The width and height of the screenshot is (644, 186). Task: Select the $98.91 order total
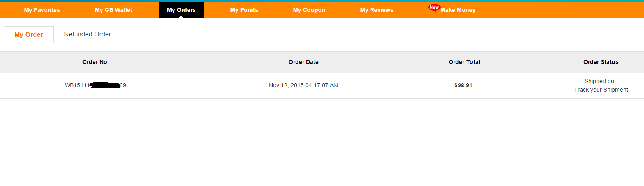tap(463, 85)
